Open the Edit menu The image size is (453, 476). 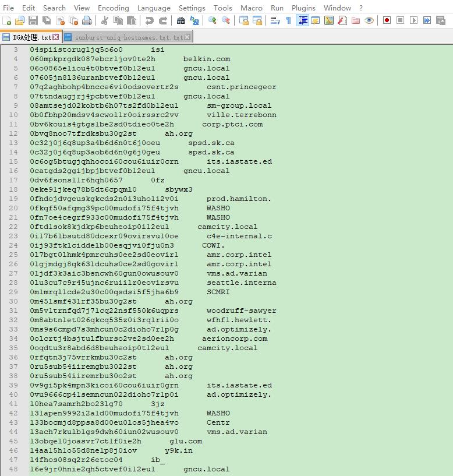(x=29, y=8)
